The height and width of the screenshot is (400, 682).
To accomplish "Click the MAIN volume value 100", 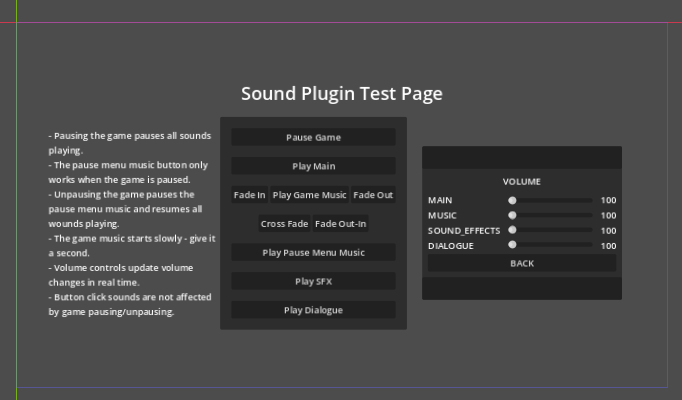I will point(608,200).
